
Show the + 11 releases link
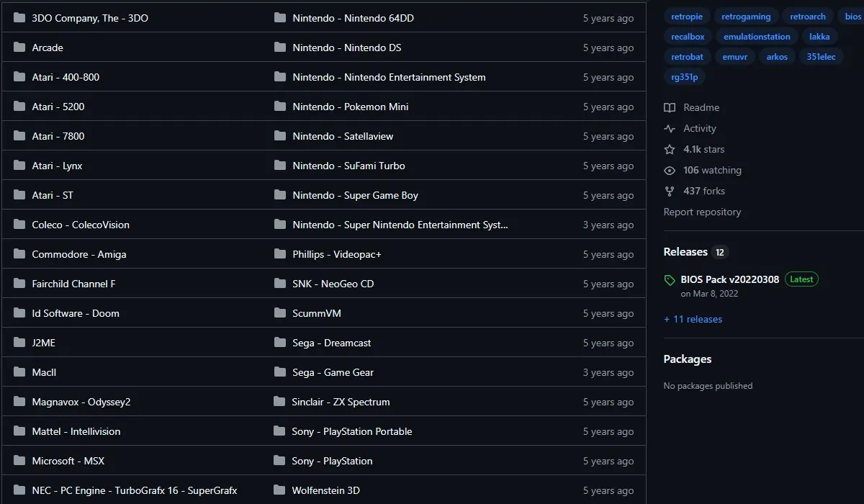(x=693, y=319)
